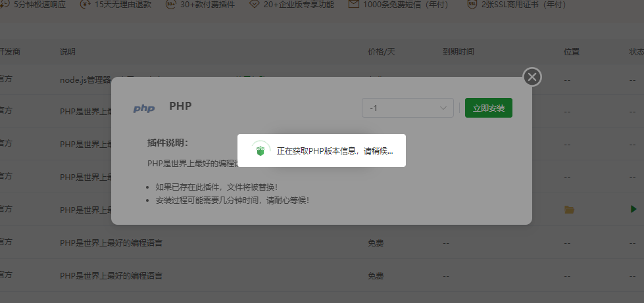Click the 30+ badge icon

(x=170, y=5)
